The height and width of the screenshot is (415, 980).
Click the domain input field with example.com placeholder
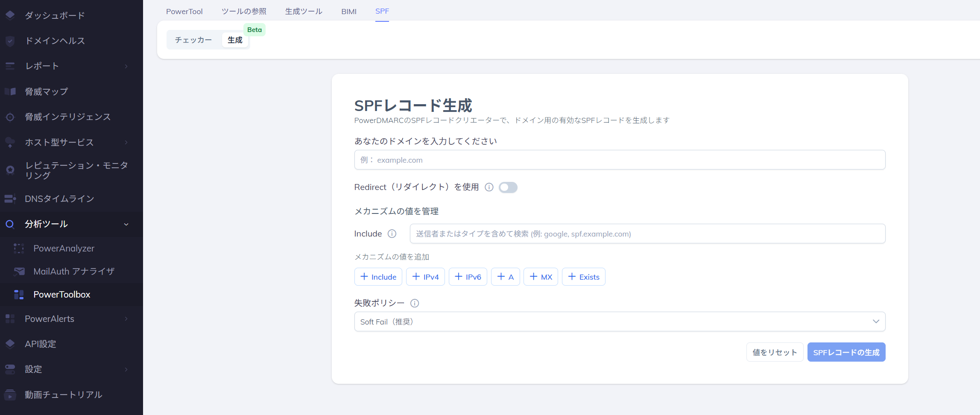(x=619, y=160)
